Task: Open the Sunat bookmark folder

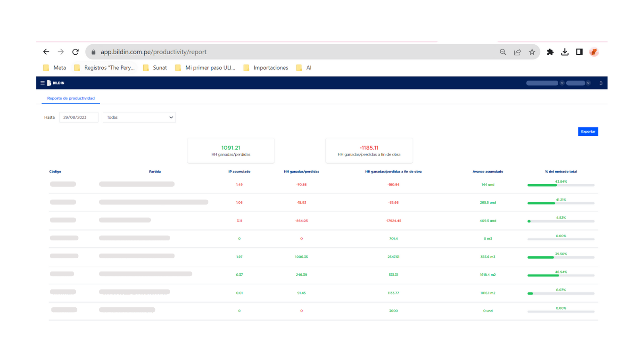Action: tap(155, 68)
